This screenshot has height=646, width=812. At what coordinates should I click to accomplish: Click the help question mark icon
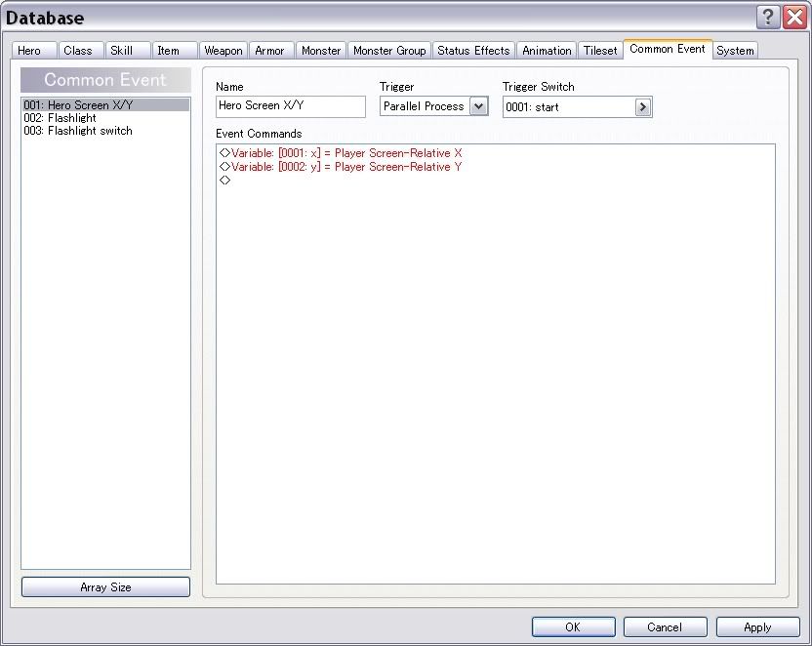pos(768,18)
